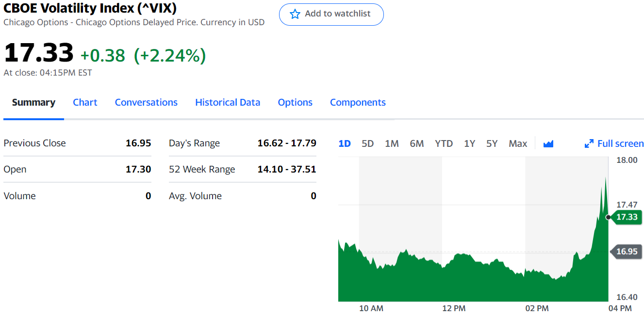644x316 pixels.
Task: Switch to the Chart tab
Action: [85, 102]
